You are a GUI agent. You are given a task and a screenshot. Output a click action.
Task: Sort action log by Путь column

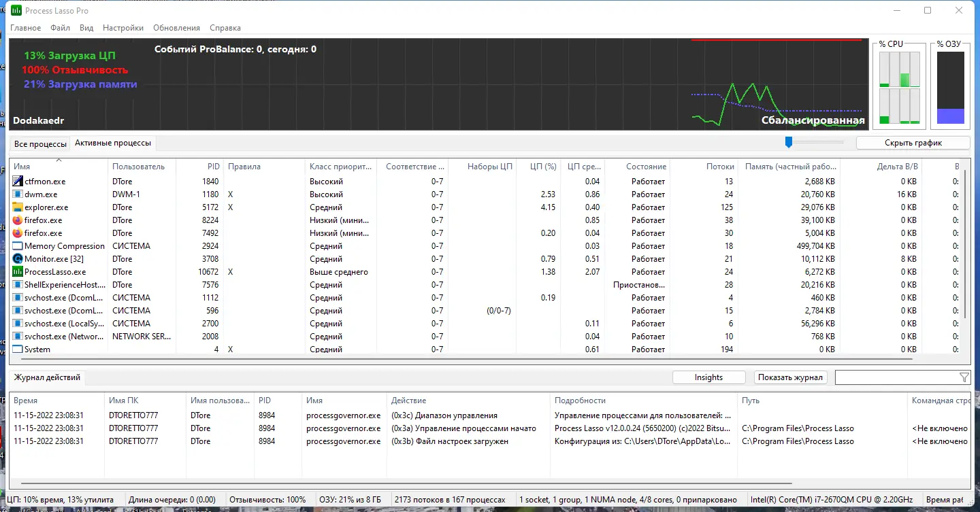click(x=822, y=400)
